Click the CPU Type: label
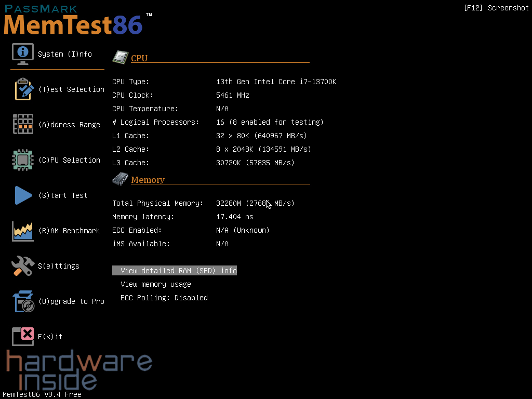 click(x=130, y=82)
